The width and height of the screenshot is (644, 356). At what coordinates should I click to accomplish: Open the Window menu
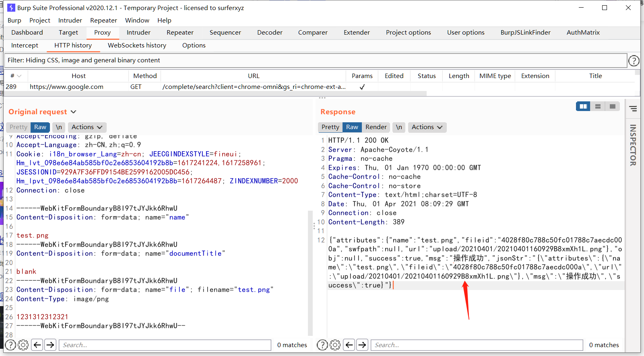[137, 21]
